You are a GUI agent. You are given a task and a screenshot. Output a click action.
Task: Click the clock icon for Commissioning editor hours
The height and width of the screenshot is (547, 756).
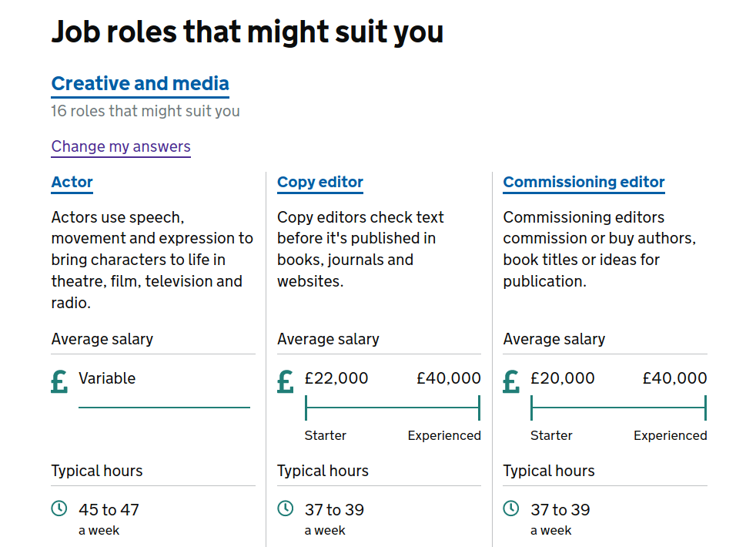click(x=510, y=508)
